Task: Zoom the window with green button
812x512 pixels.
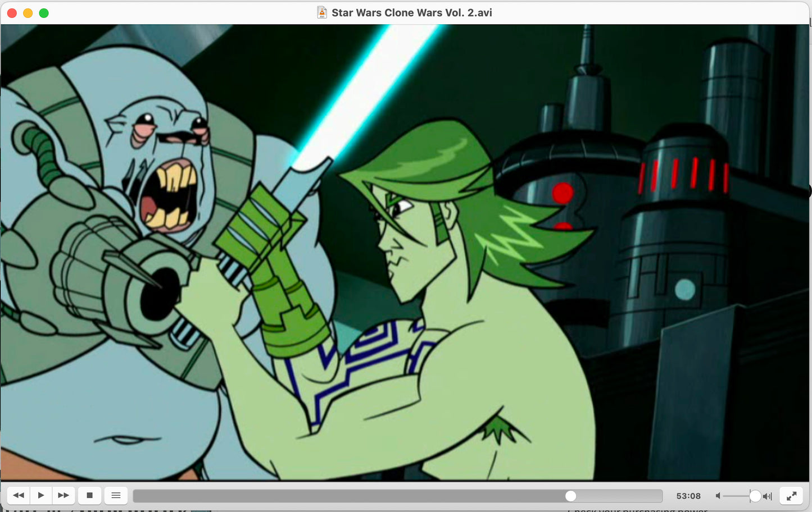Action: tap(44, 13)
